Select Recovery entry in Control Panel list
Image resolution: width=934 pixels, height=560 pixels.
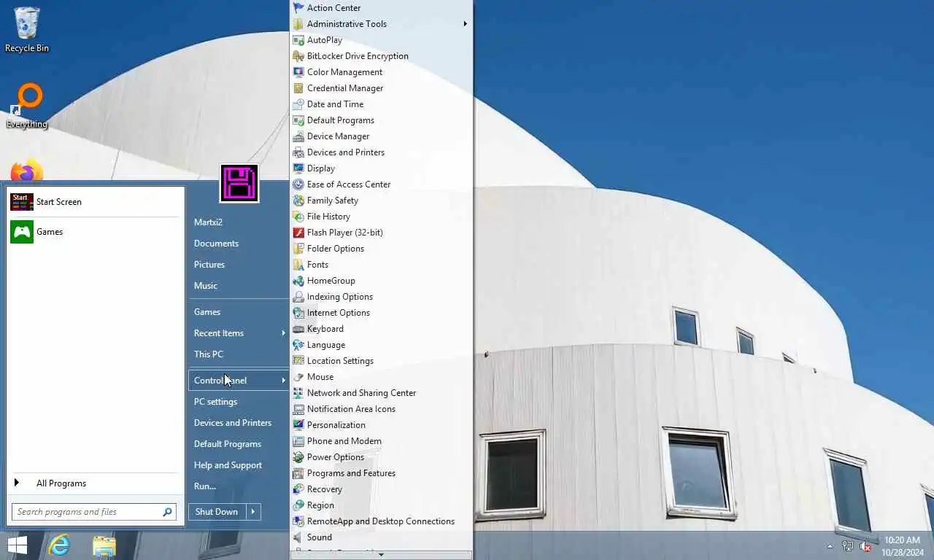pyautogui.click(x=325, y=489)
